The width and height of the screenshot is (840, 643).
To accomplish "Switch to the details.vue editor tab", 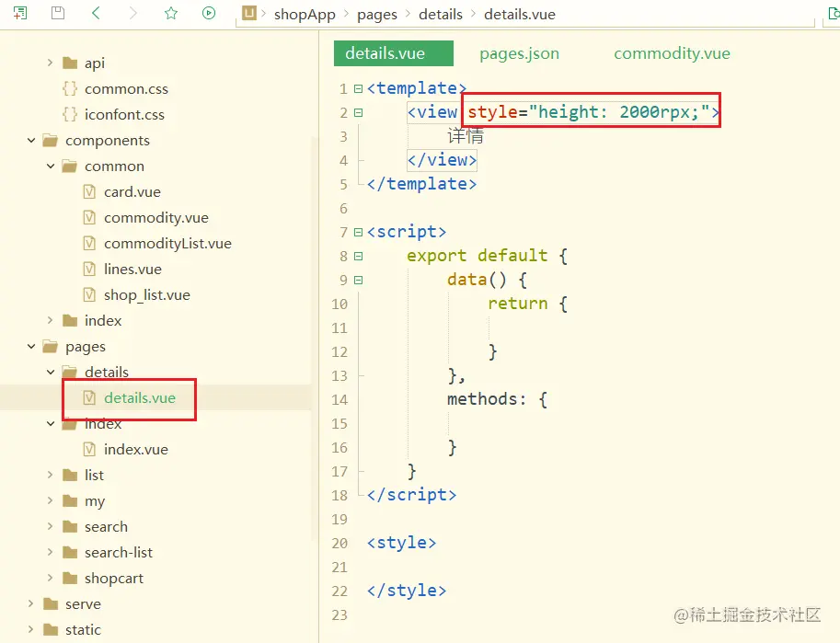I will [393, 53].
